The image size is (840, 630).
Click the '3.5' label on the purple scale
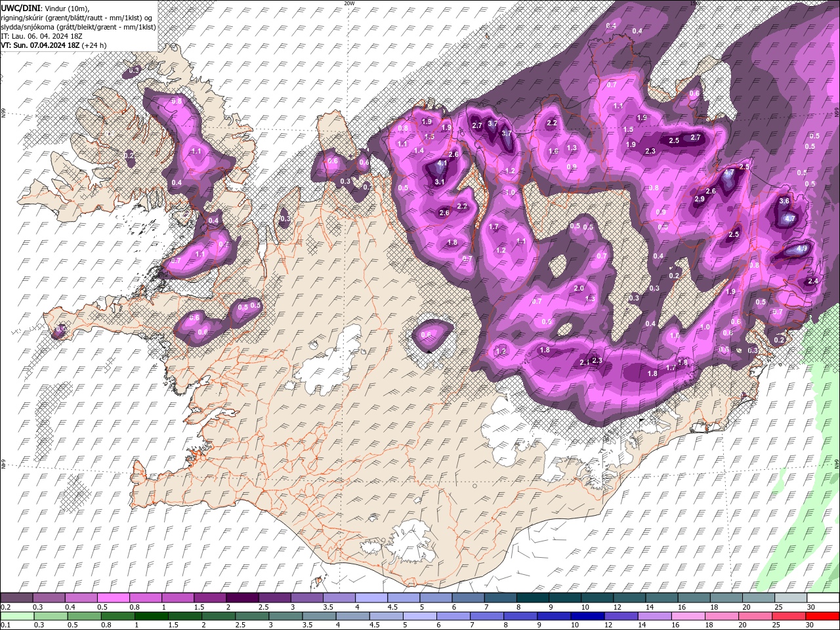328,607
